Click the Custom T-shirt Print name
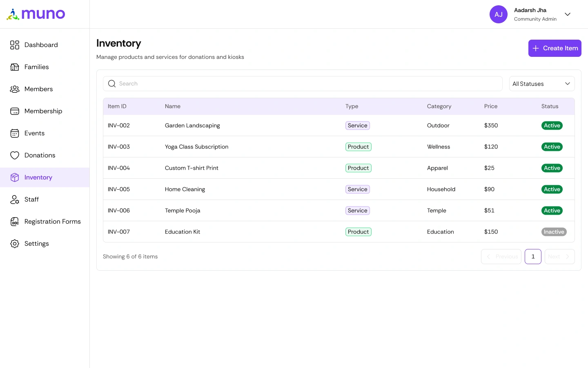 point(192,168)
